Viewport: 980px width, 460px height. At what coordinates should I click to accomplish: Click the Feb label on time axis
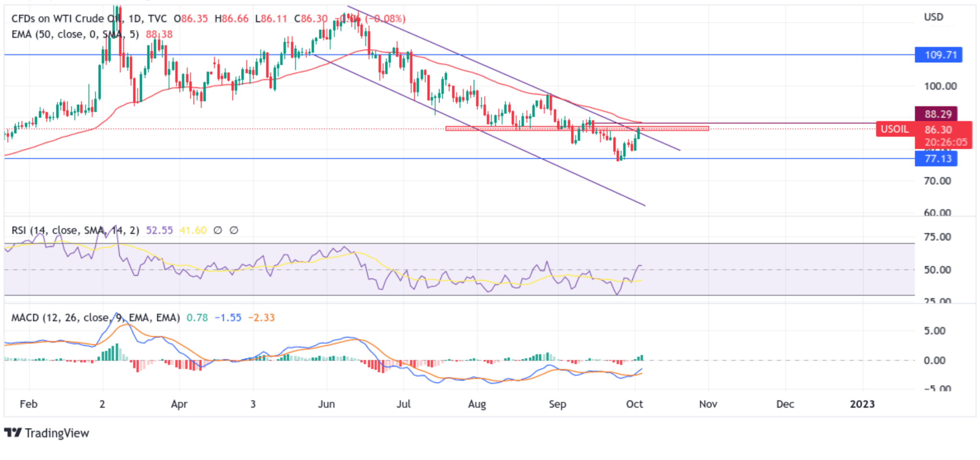coord(29,404)
